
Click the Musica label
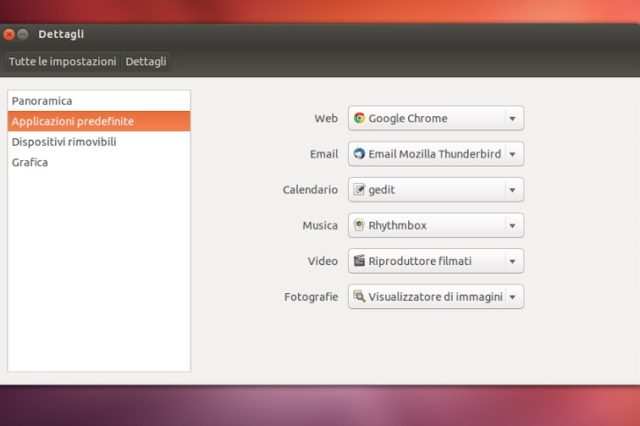click(x=320, y=225)
